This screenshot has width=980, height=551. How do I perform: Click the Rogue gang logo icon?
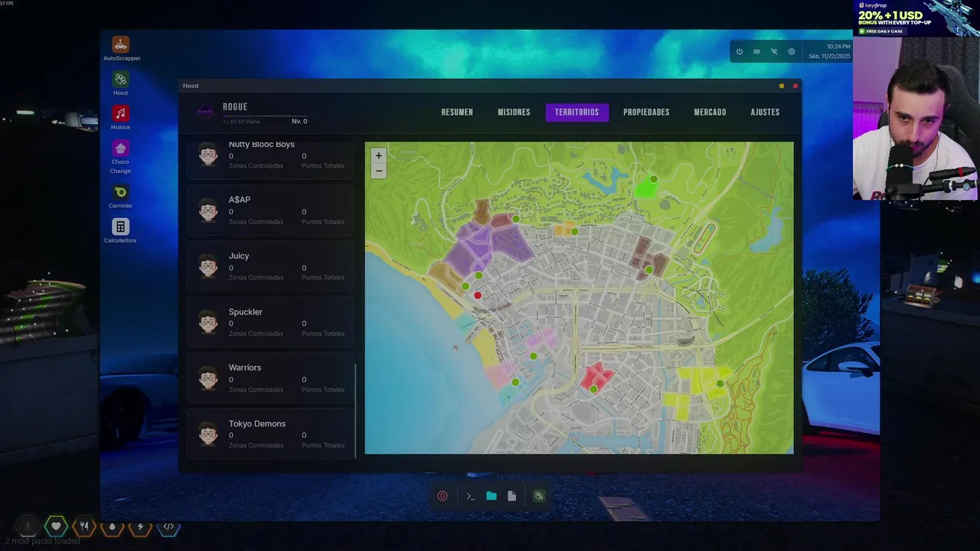(206, 112)
